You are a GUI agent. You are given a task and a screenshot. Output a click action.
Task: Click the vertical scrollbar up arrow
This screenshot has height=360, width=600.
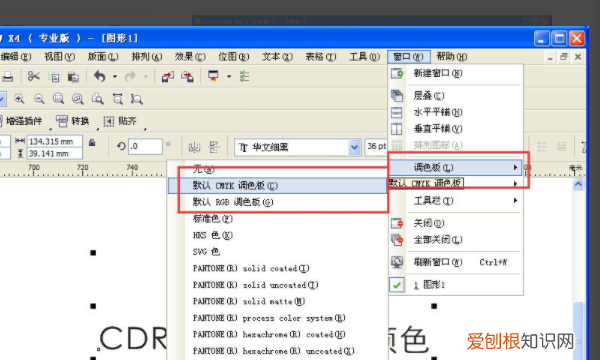pos(578,184)
